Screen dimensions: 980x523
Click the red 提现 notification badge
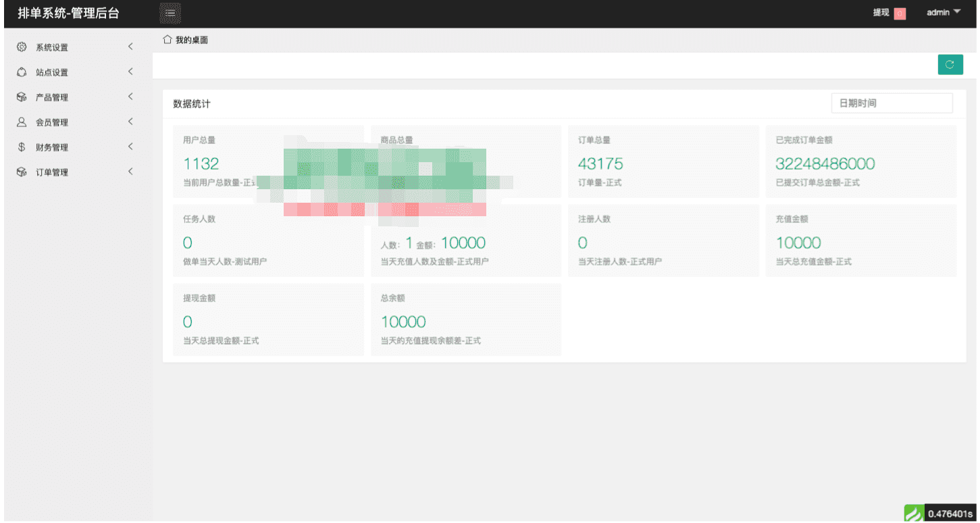click(x=900, y=14)
